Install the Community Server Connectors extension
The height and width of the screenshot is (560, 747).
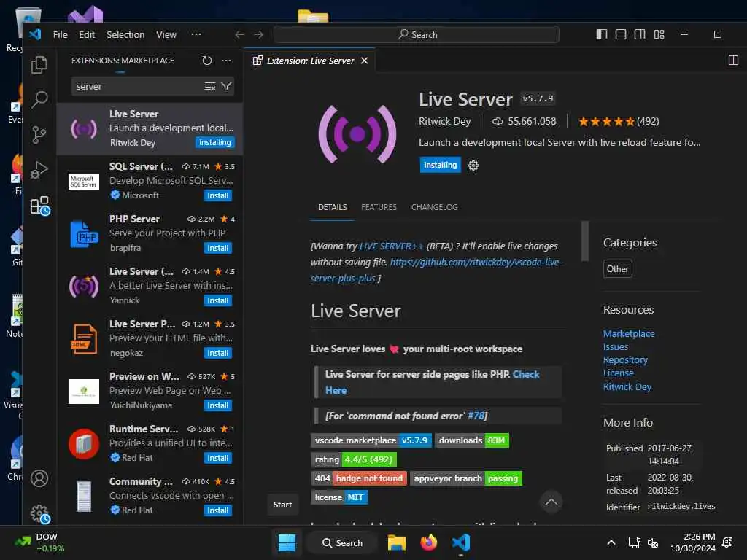pyautogui.click(x=217, y=510)
